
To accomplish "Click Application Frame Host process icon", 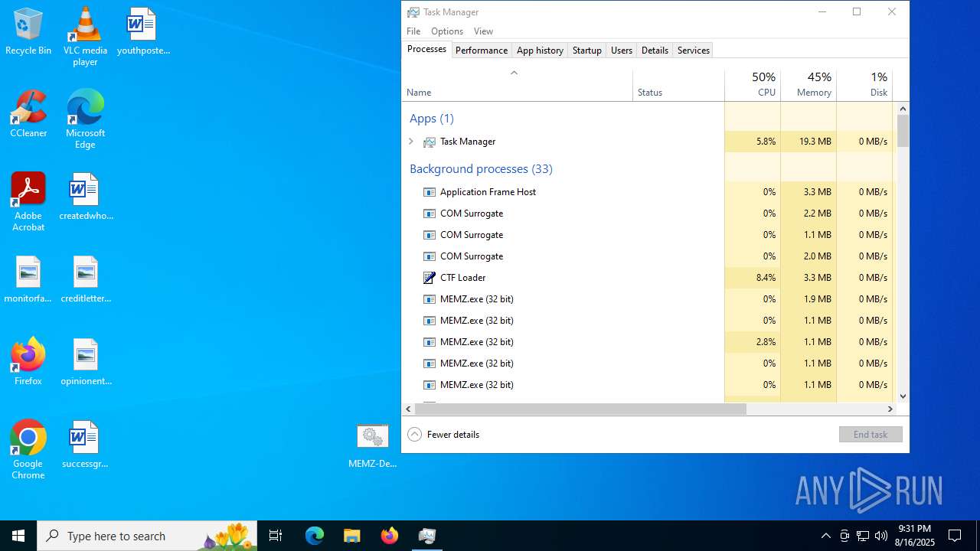I will [x=430, y=192].
